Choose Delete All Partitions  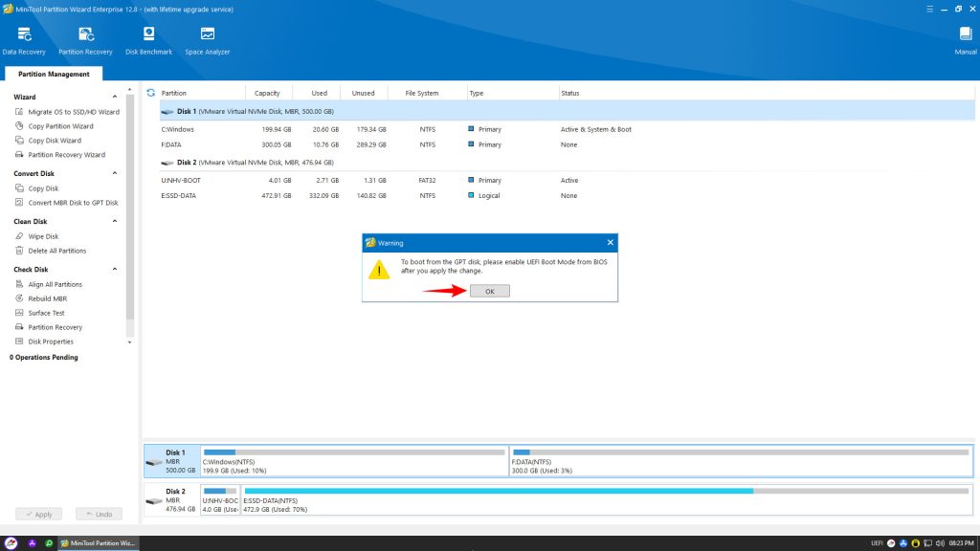pyautogui.click(x=51, y=251)
